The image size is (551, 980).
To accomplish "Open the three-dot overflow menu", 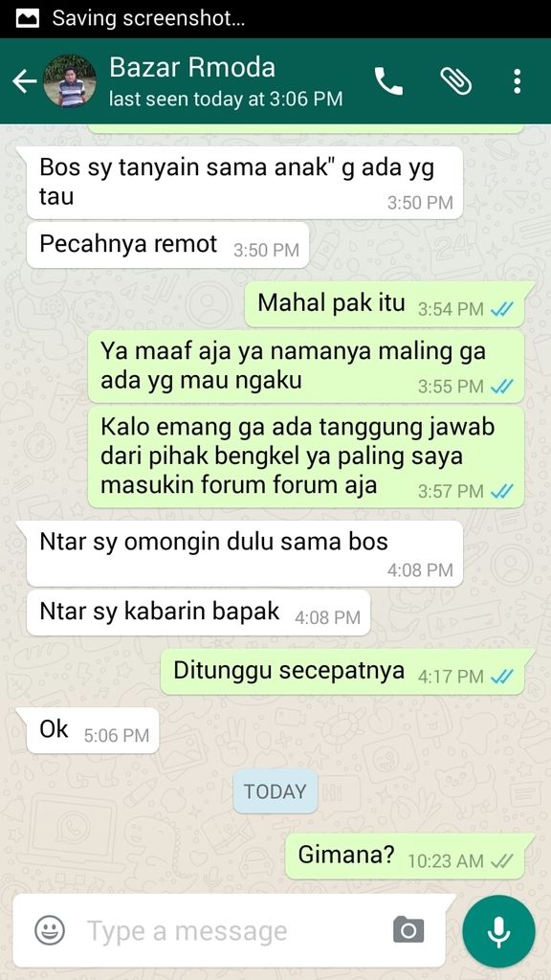I will pyautogui.click(x=517, y=81).
